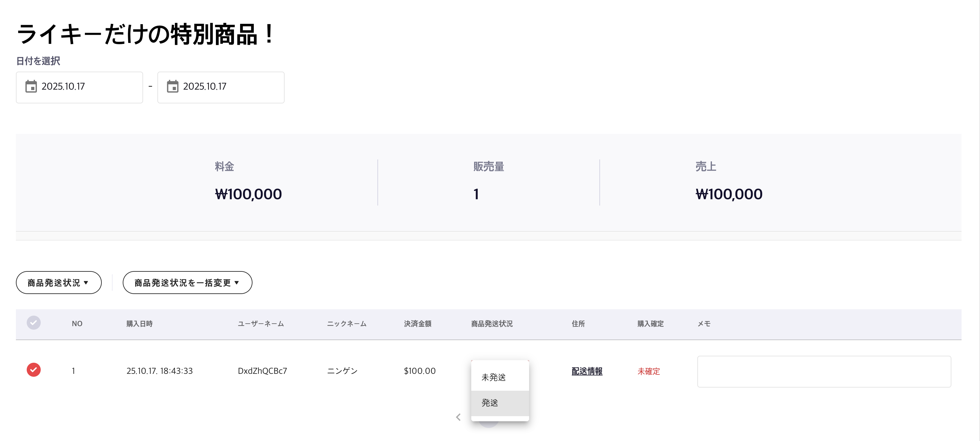The width and height of the screenshot is (980, 441).
Task: Click the 住所 column header
Action: (x=578, y=323)
